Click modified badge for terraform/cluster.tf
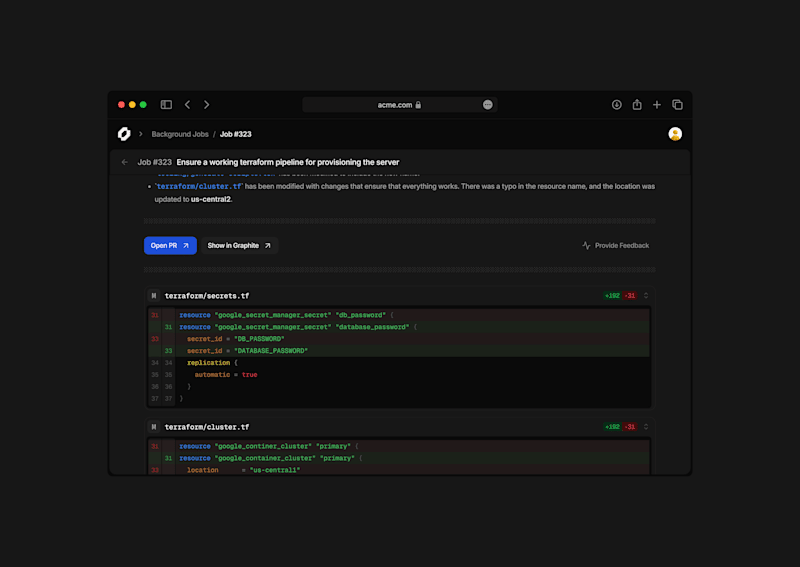800x567 pixels. tap(154, 427)
